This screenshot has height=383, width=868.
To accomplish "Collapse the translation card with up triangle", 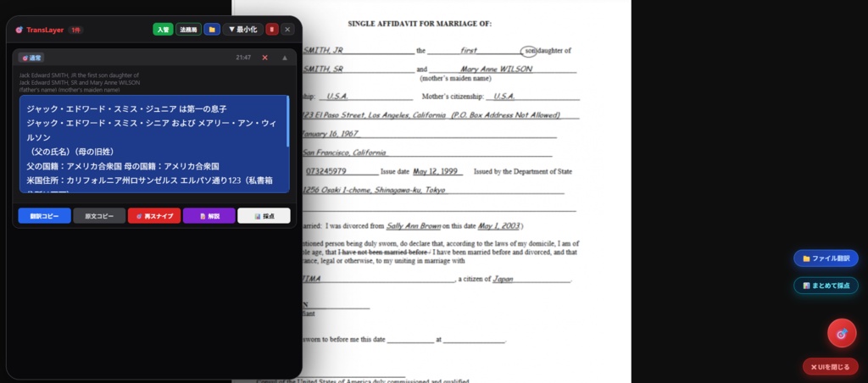I will click(x=285, y=58).
